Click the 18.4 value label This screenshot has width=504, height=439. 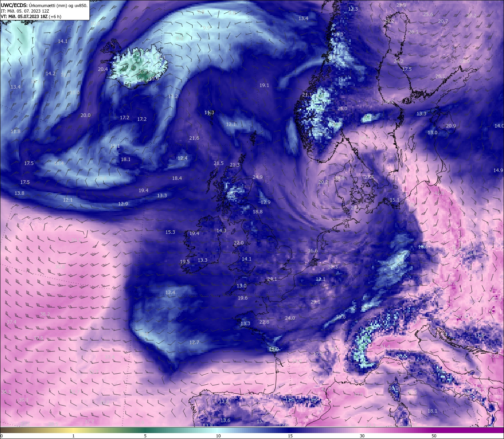coord(177,178)
